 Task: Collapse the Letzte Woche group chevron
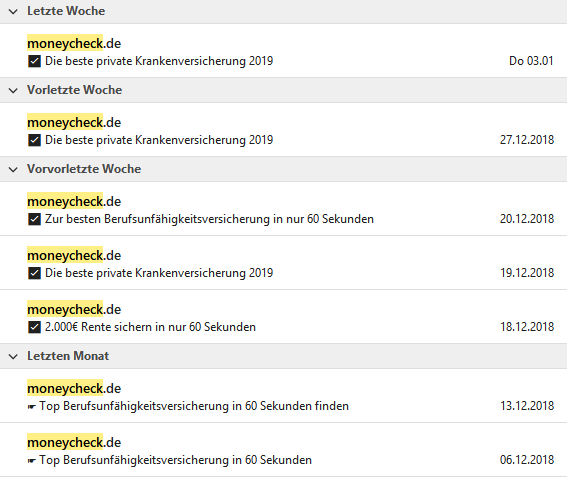pyautogui.click(x=13, y=12)
